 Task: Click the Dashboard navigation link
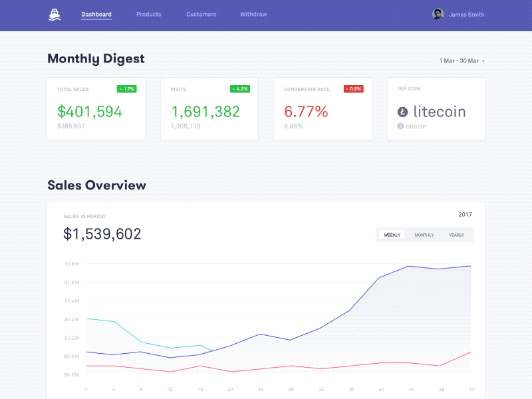(x=96, y=15)
